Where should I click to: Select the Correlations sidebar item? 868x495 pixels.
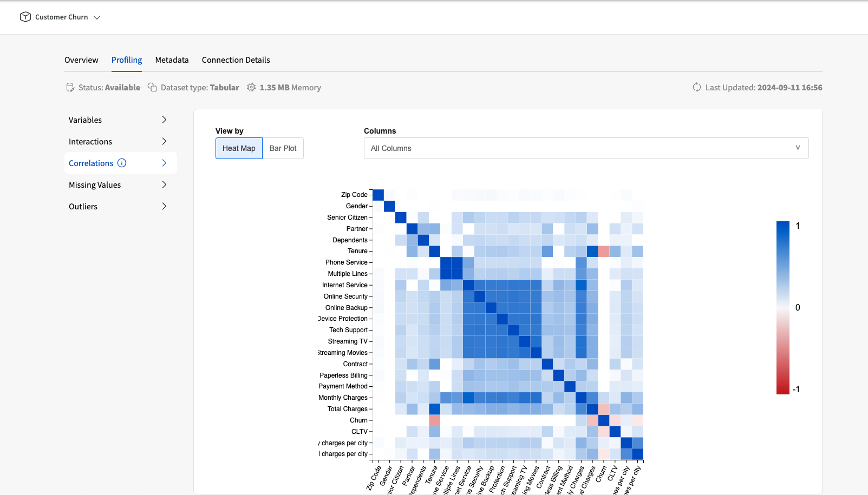pos(120,163)
